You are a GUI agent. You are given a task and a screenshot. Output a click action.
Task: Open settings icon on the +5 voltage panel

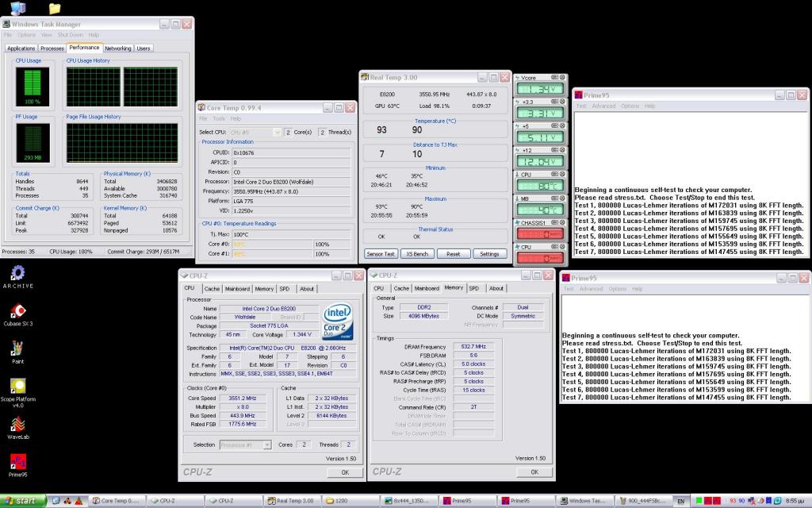tap(554, 125)
